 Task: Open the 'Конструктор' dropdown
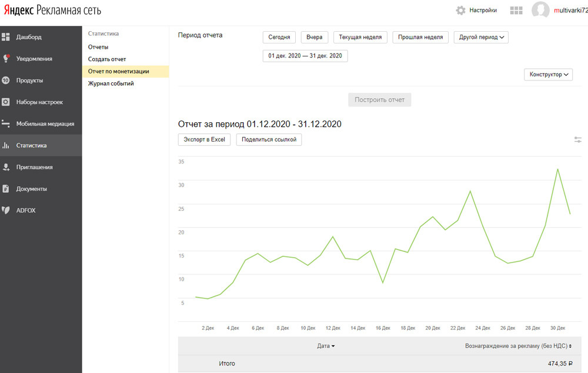[548, 75]
